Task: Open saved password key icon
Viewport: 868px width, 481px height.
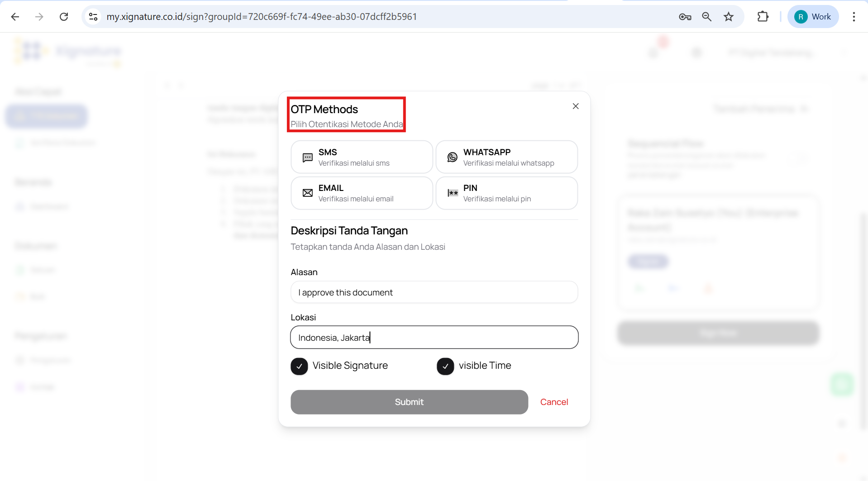Action: (x=685, y=17)
